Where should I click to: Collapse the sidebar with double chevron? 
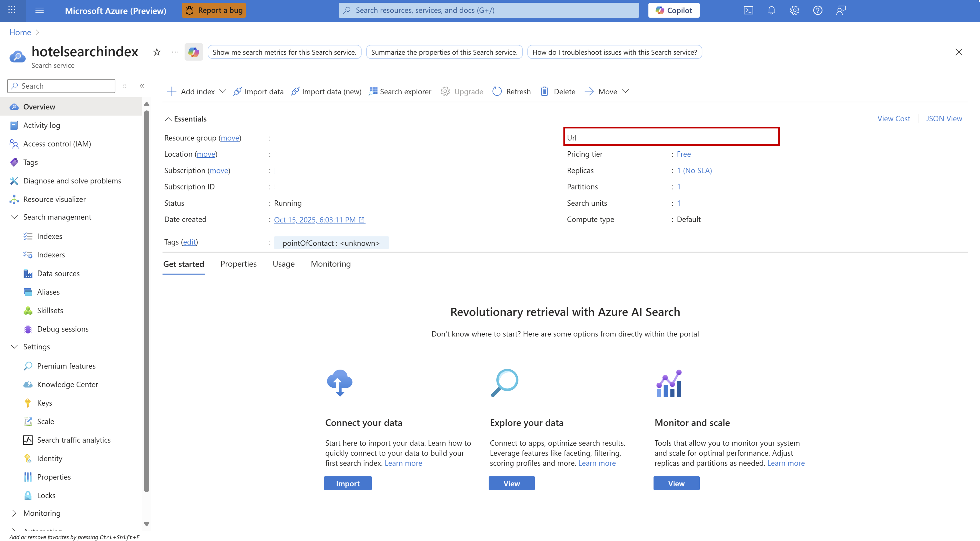[x=142, y=86]
